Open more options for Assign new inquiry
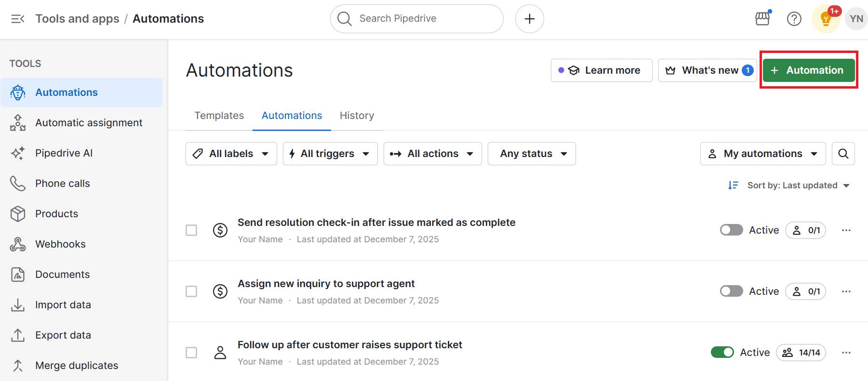The height and width of the screenshot is (381, 868). click(846, 291)
